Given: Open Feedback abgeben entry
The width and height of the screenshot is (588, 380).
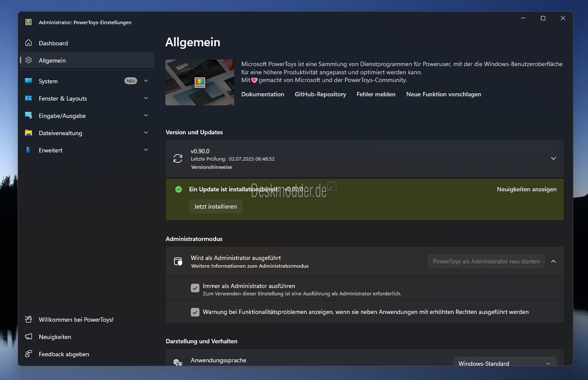Looking at the screenshot, I should [87, 354].
